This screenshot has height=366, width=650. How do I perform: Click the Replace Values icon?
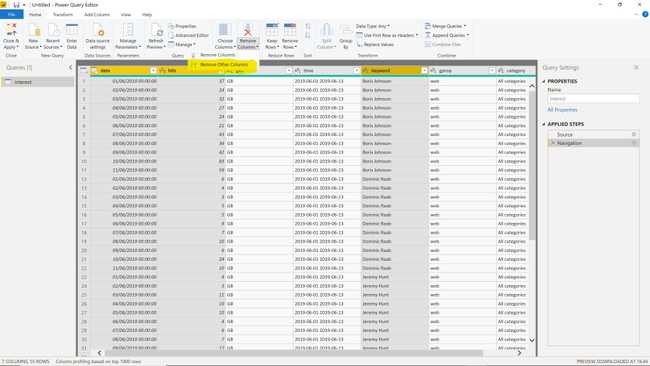click(375, 44)
